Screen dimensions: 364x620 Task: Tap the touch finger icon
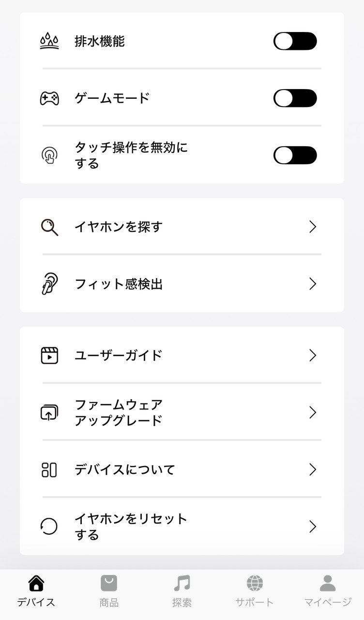[49, 155]
